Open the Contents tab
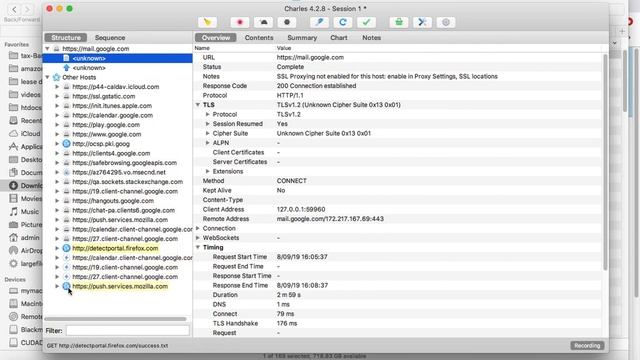The height and width of the screenshot is (360, 640). click(x=259, y=38)
